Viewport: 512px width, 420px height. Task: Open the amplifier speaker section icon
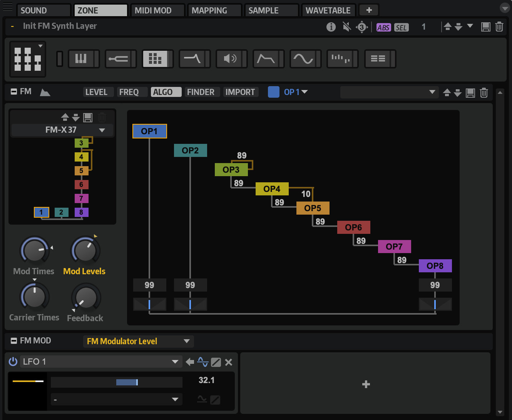tap(229, 59)
